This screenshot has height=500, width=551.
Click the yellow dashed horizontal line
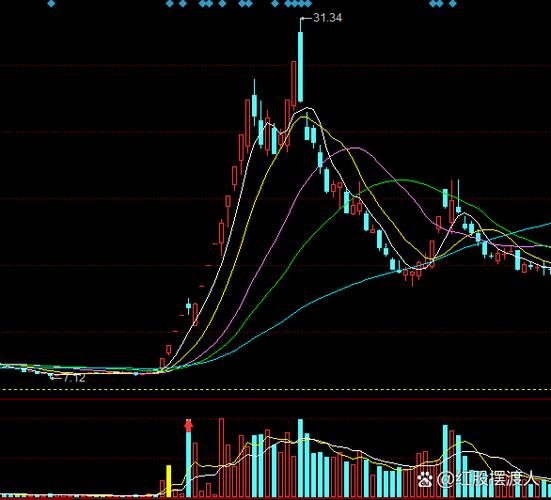(x=276, y=390)
